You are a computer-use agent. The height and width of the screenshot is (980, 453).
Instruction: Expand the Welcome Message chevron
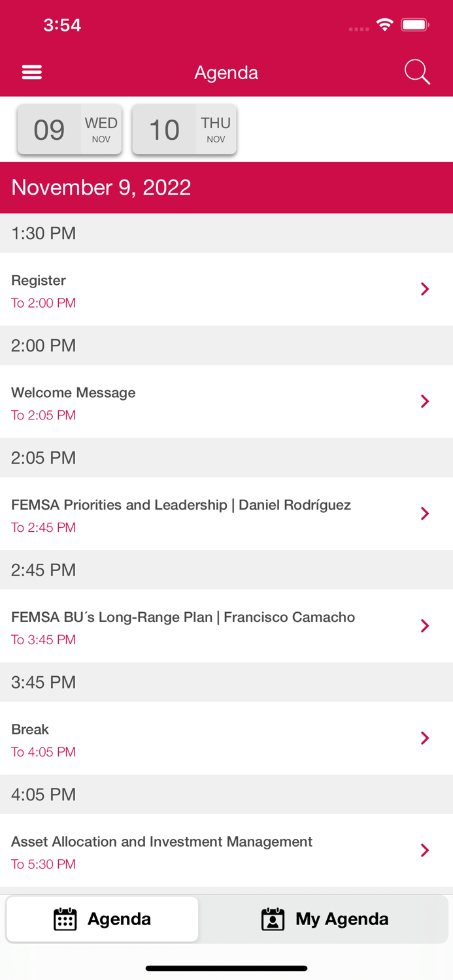425,401
